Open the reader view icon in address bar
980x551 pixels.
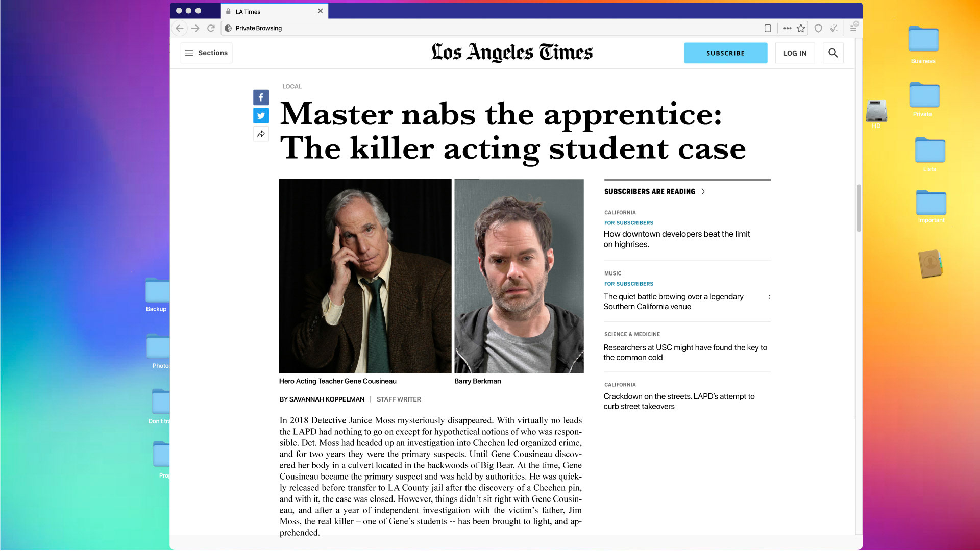coord(767,28)
